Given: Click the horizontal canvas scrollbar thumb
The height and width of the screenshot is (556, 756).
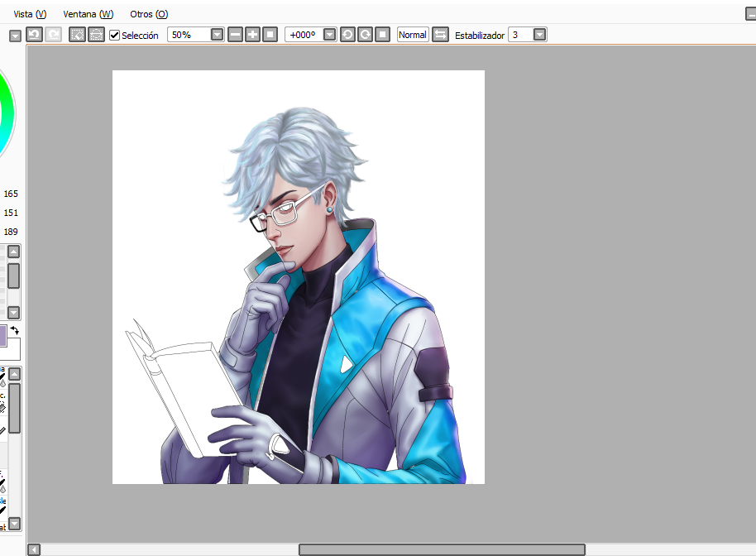Looking at the screenshot, I should pos(442,549).
